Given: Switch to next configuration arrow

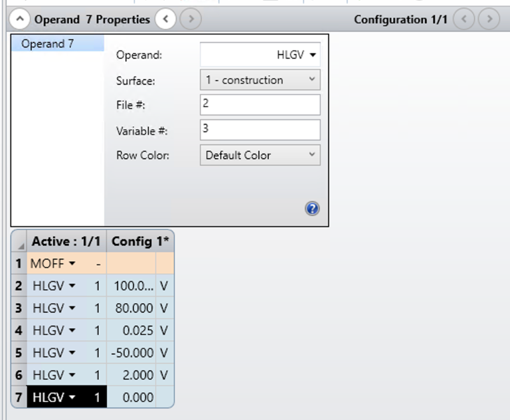Looking at the screenshot, I should [489, 19].
